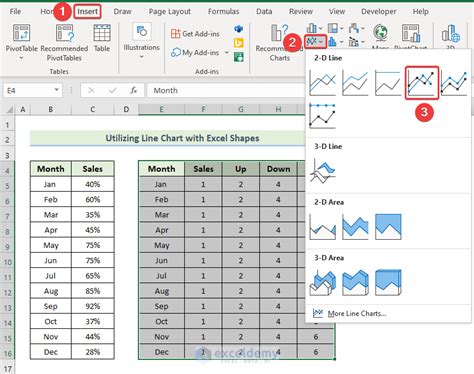Select the 2-D Area chart type
Image resolution: width=474 pixels, height=374 pixels.
click(322, 227)
